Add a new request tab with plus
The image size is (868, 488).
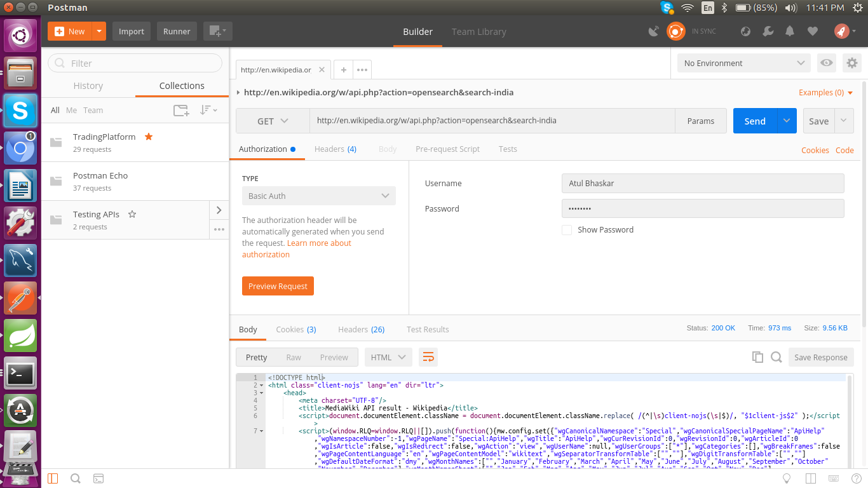(x=343, y=70)
